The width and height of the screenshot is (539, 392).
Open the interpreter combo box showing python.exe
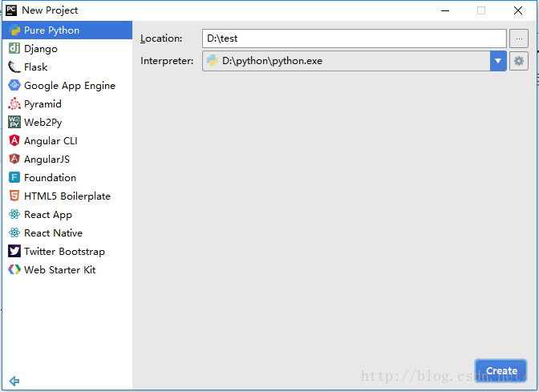click(x=345, y=61)
